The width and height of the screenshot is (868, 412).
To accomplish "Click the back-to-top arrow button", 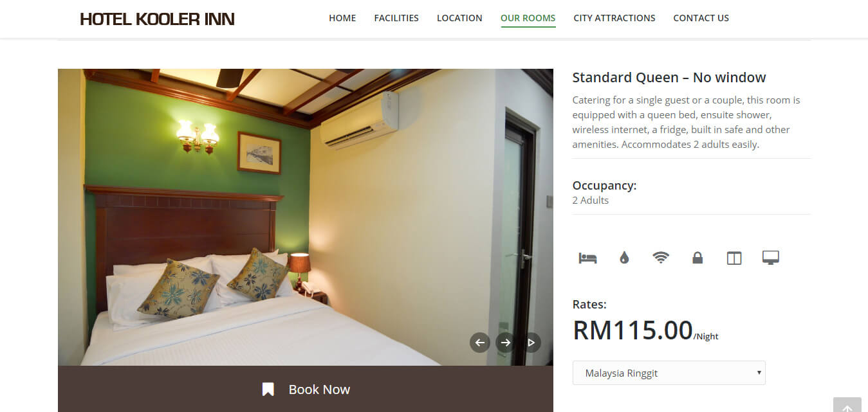I will (847, 405).
